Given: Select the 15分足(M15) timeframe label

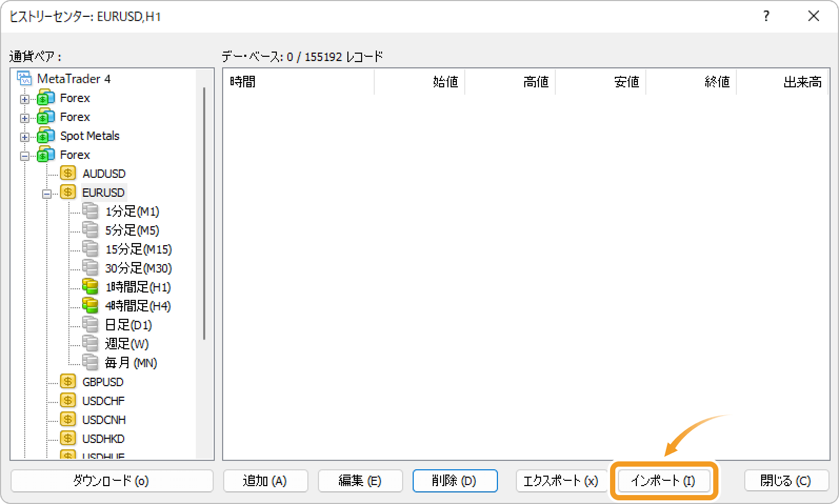Looking at the screenshot, I should (138, 249).
